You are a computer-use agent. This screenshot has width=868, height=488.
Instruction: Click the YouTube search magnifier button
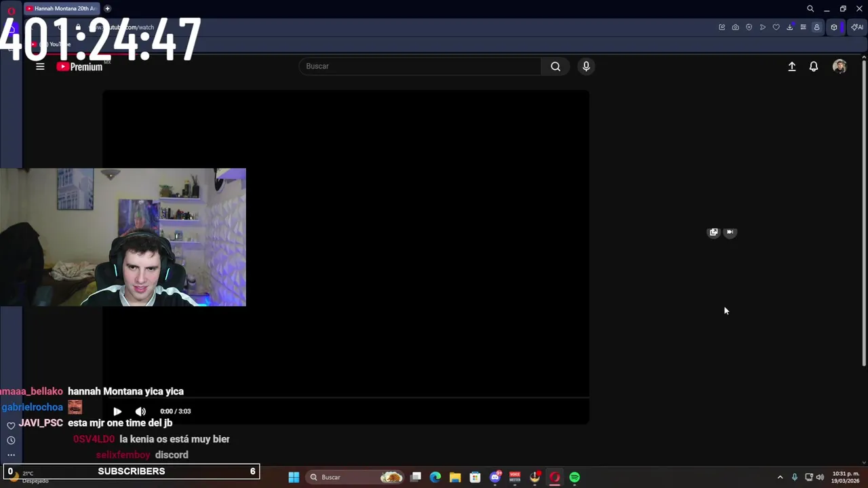pos(555,66)
